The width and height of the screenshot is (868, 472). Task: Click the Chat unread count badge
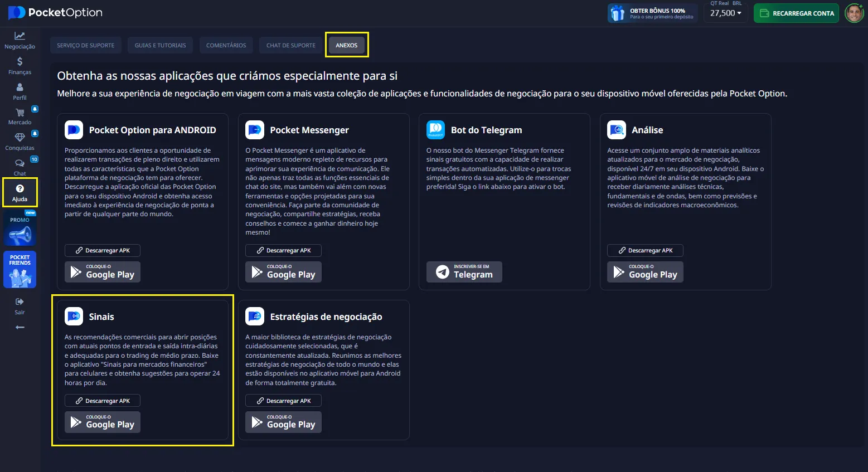pos(34,159)
